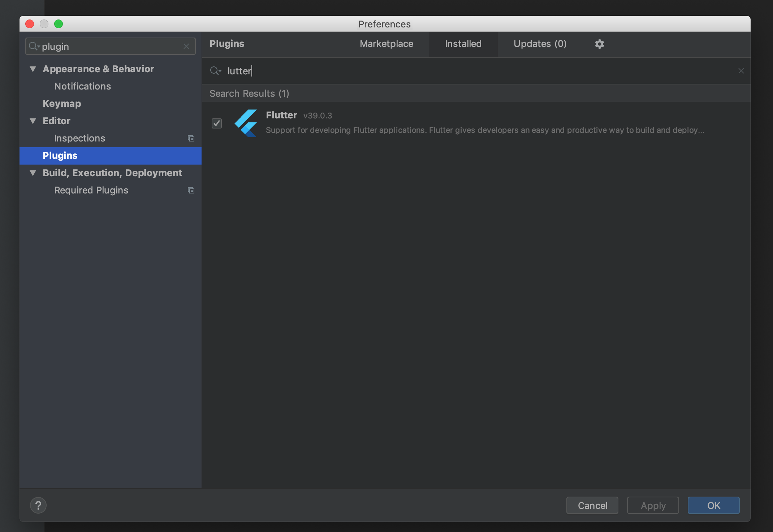Open the help question mark button

click(38, 505)
